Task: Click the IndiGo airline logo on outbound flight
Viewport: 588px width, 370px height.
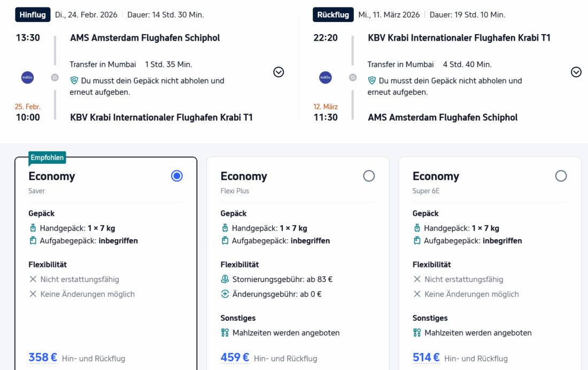Action: click(x=27, y=77)
